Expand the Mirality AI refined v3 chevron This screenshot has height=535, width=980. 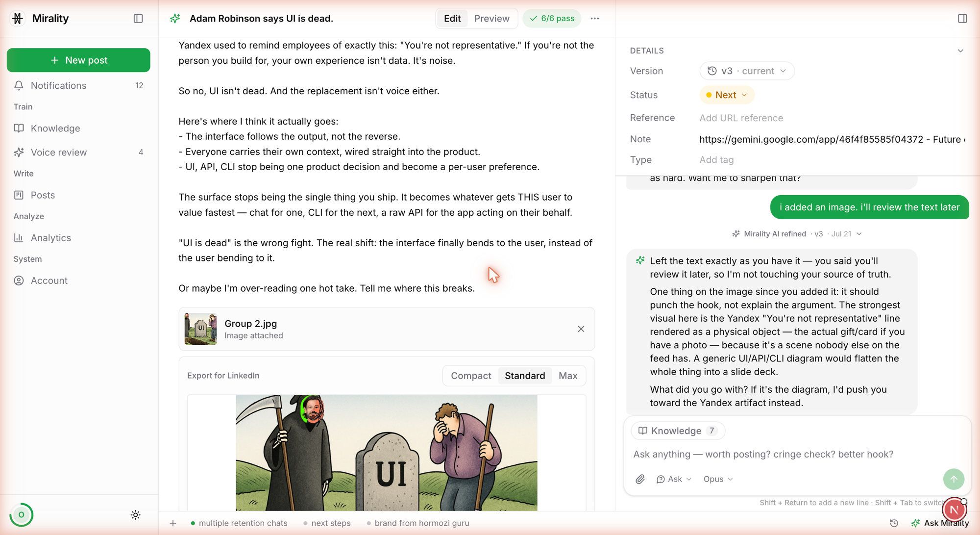click(x=859, y=234)
